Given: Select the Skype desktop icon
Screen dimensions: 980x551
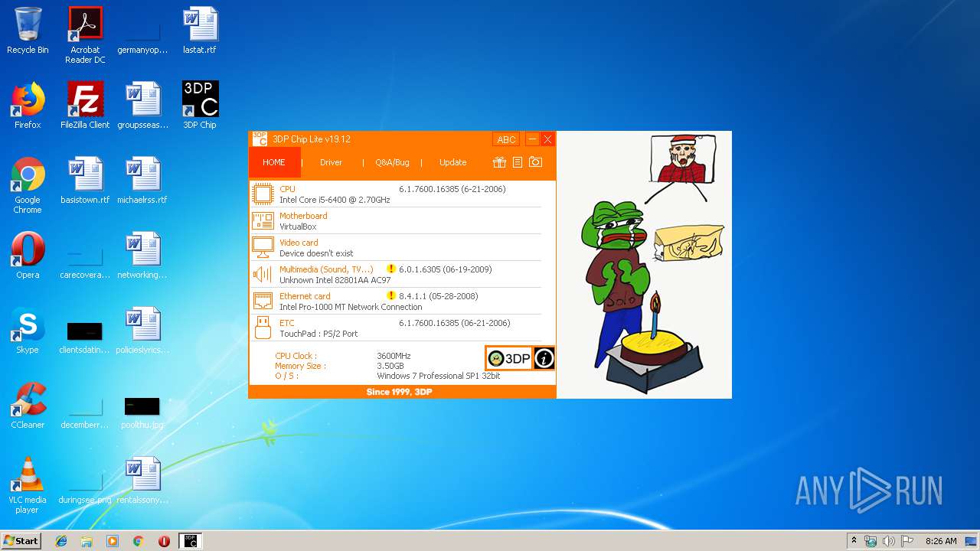Looking at the screenshot, I should 28,331.
